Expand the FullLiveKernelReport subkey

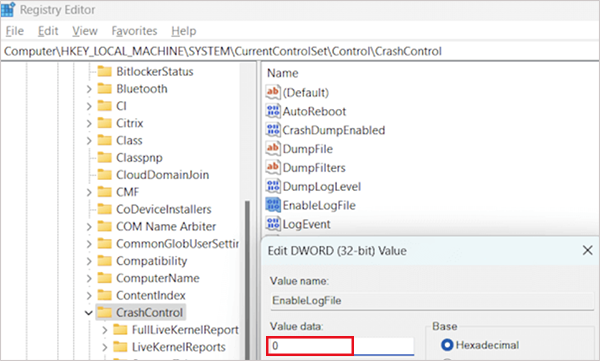click(104, 330)
